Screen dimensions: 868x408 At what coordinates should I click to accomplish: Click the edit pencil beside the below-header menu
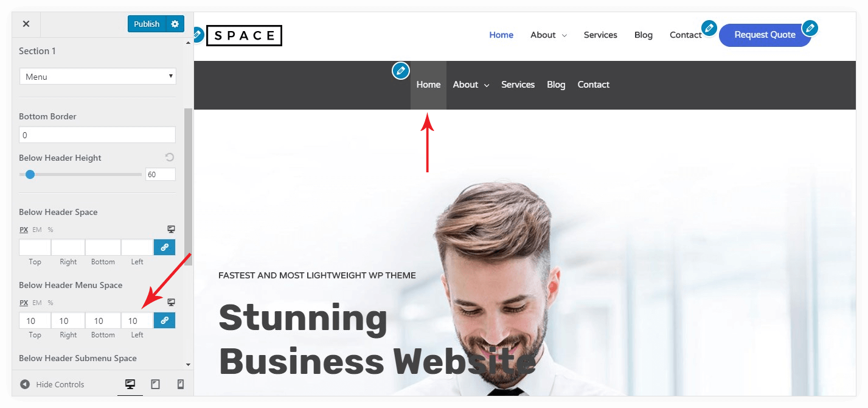[400, 71]
